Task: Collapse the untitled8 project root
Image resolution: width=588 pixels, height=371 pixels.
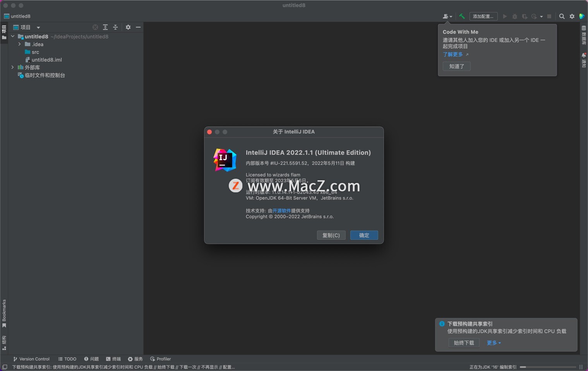Action: (x=13, y=36)
